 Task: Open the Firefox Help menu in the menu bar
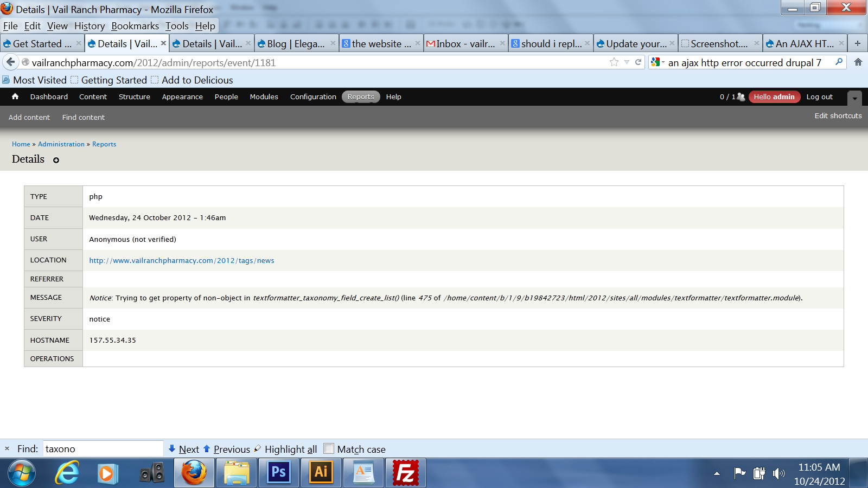pos(205,26)
